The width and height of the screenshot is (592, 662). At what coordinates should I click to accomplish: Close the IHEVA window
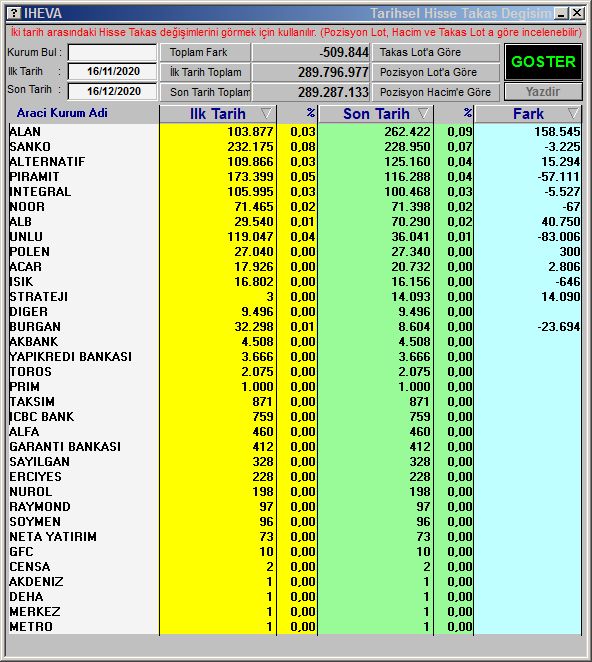coord(577,14)
